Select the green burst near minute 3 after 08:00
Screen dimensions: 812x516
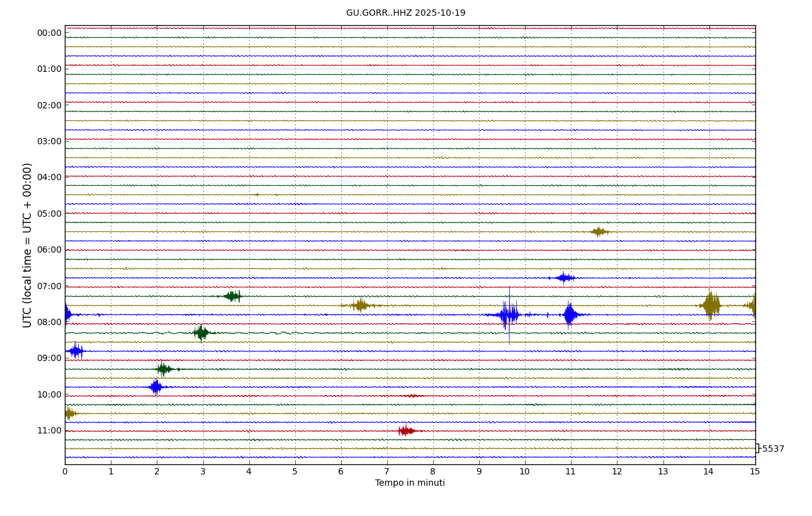(201, 333)
